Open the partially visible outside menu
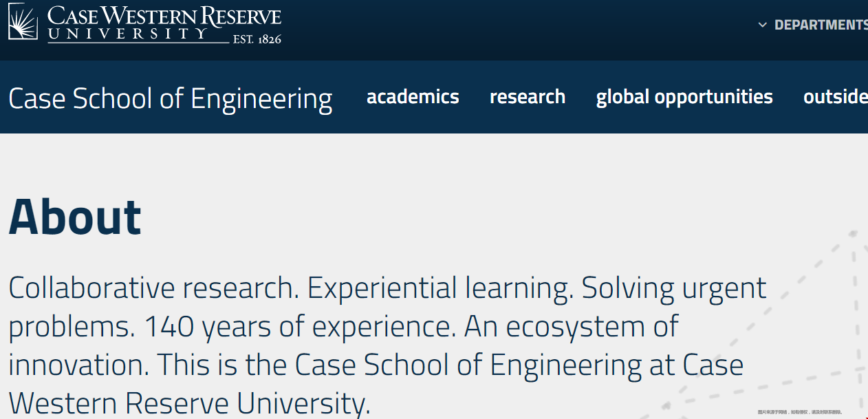868x419 pixels. point(836,96)
